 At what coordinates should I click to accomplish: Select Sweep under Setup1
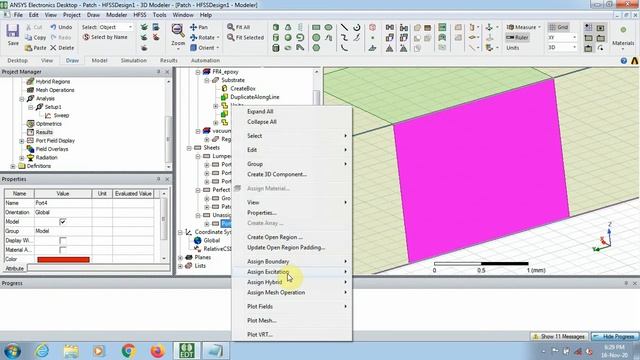(x=61, y=116)
